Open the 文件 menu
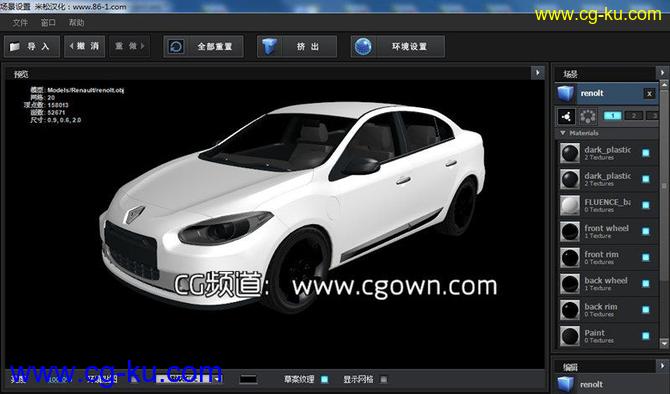 click(x=20, y=23)
